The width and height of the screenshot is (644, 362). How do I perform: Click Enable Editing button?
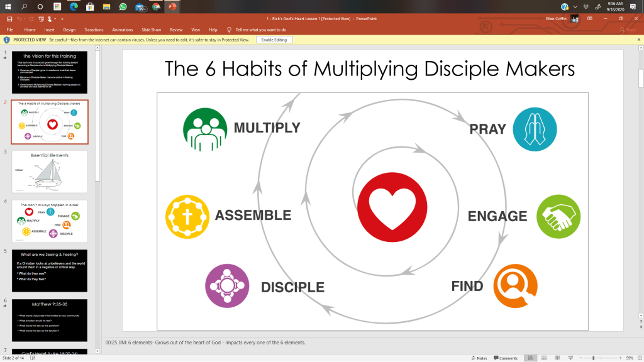click(274, 40)
